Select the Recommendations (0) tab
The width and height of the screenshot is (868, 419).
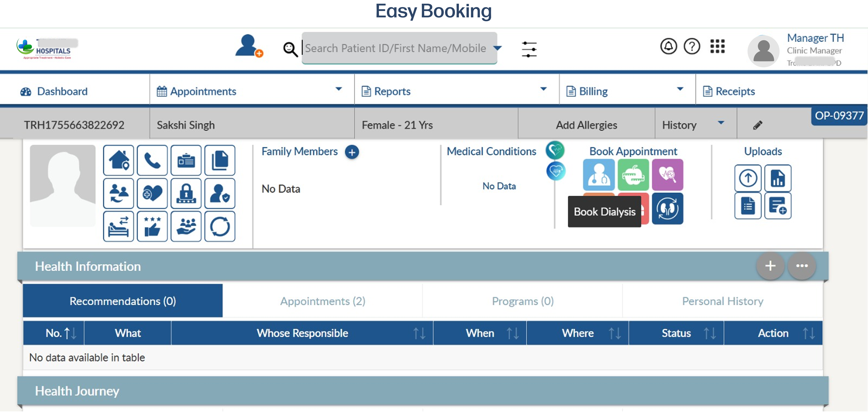(x=123, y=301)
